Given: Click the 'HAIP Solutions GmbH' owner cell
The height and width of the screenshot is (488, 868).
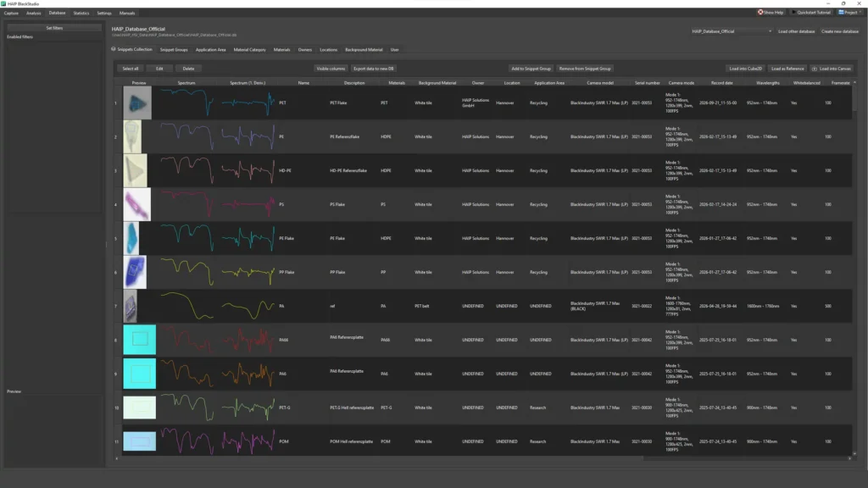Looking at the screenshot, I should pos(476,103).
